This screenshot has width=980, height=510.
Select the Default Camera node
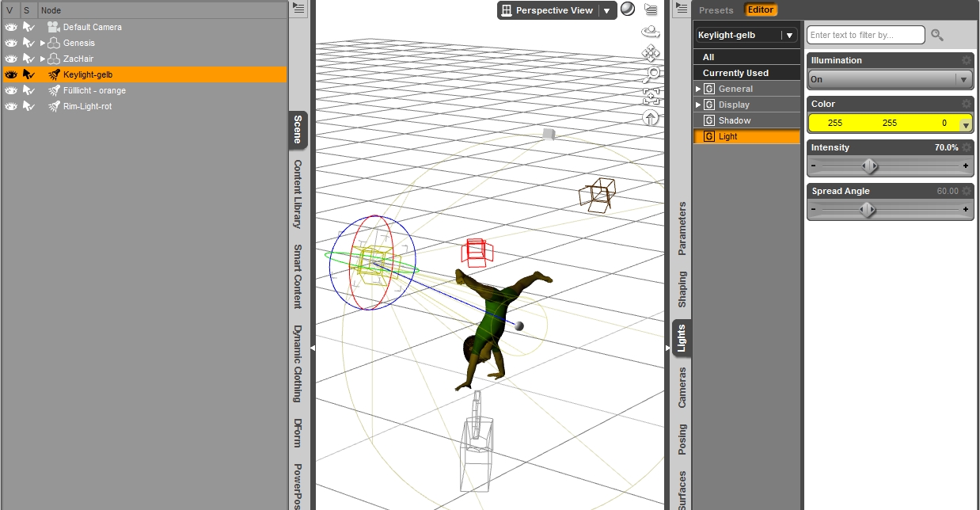click(x=93, y=27)
